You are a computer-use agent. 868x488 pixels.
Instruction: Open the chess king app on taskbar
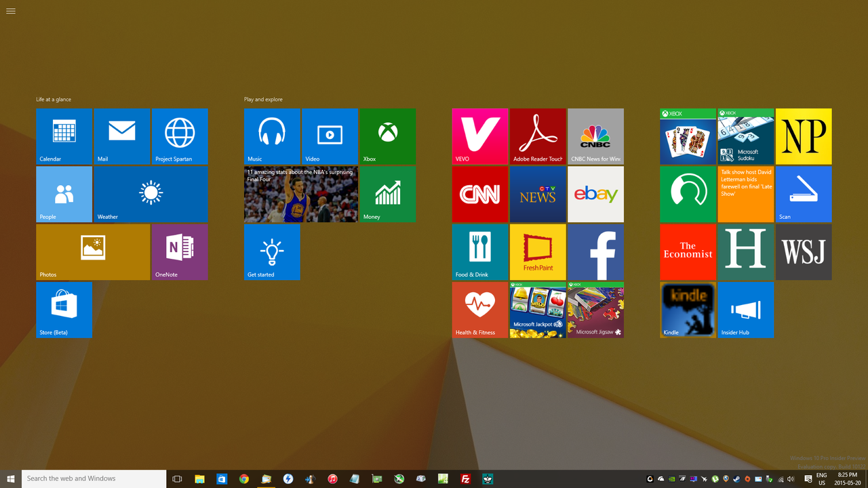click(x=488, y=479)
